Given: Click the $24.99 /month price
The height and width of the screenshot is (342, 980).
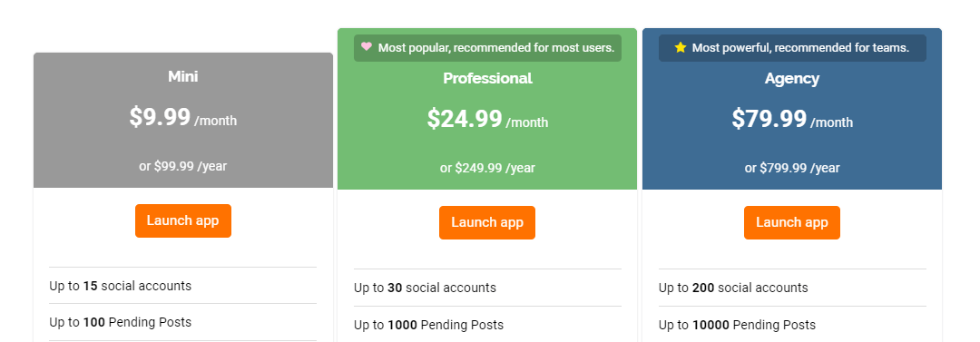Looking at the screenshot, I should coord(487,120).
